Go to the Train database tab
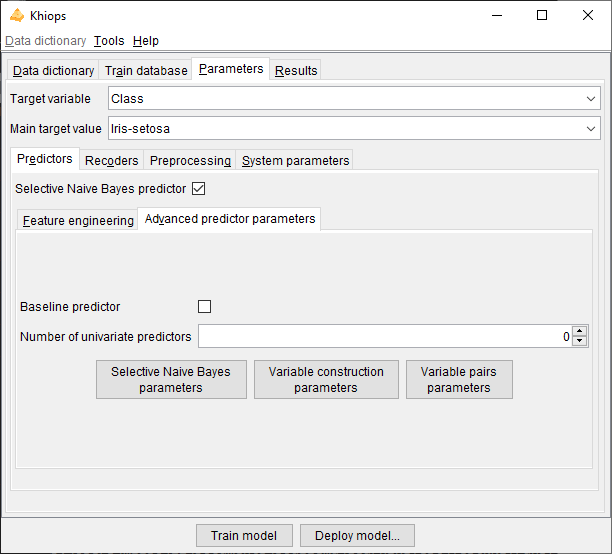The width and height of the screenshot is (612, 554). pos(146,71)
